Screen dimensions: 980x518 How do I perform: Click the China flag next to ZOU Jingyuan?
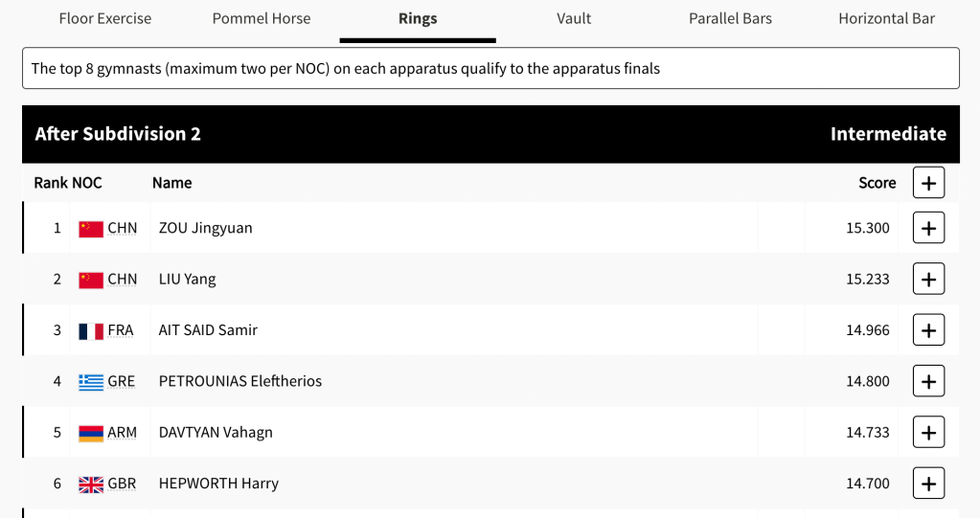click(91, 229)
